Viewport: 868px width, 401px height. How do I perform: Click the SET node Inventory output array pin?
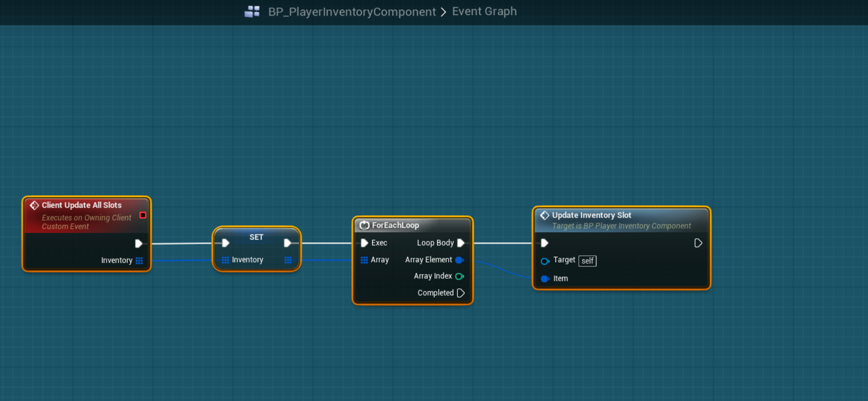[x=288, y=260]
